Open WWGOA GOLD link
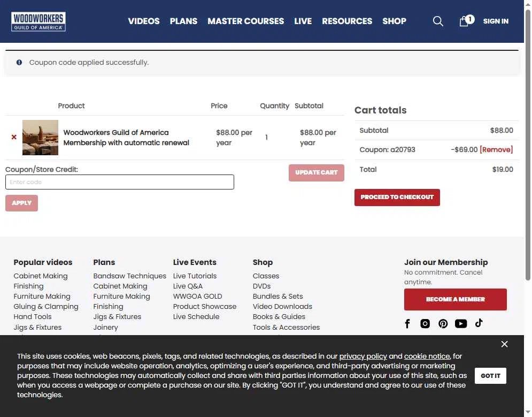 197,296
